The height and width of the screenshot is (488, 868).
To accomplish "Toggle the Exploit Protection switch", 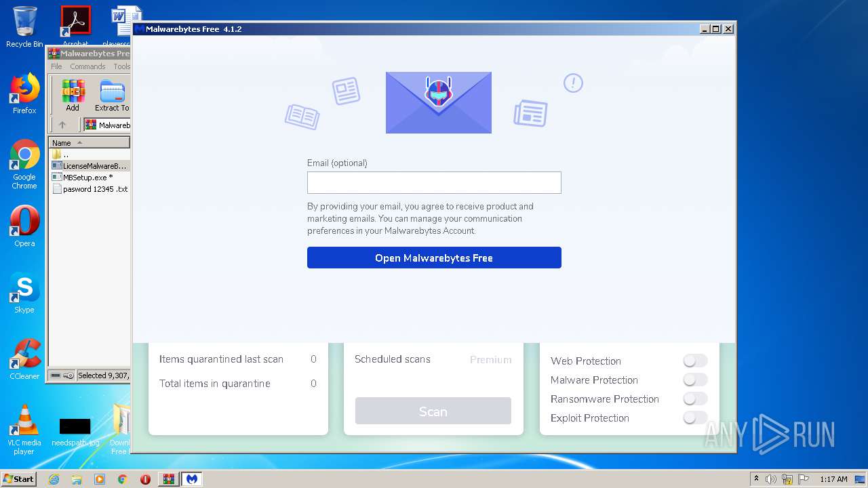I will coord(695,418).
